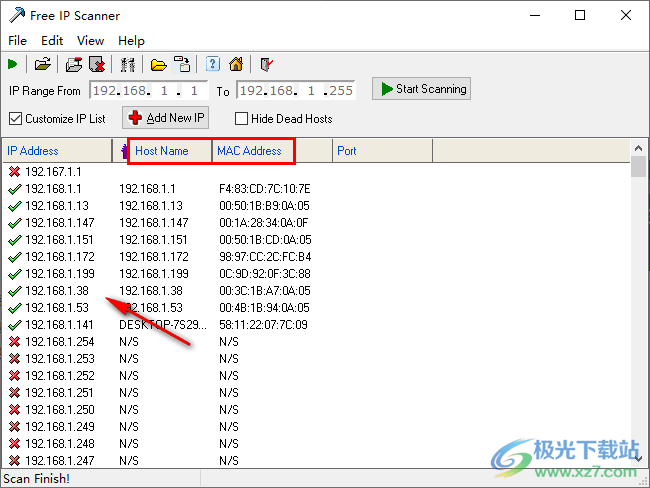Click the yellow open folder toolbar icon
Image resolution: width=650 pixels, height=488 pixels.
tap(158, 65)
